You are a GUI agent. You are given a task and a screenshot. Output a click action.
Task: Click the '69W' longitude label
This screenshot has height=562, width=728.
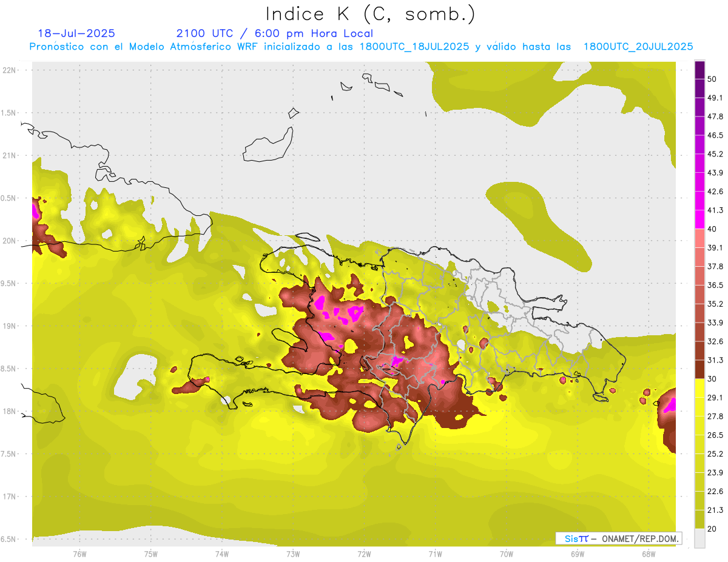[578, 554]
